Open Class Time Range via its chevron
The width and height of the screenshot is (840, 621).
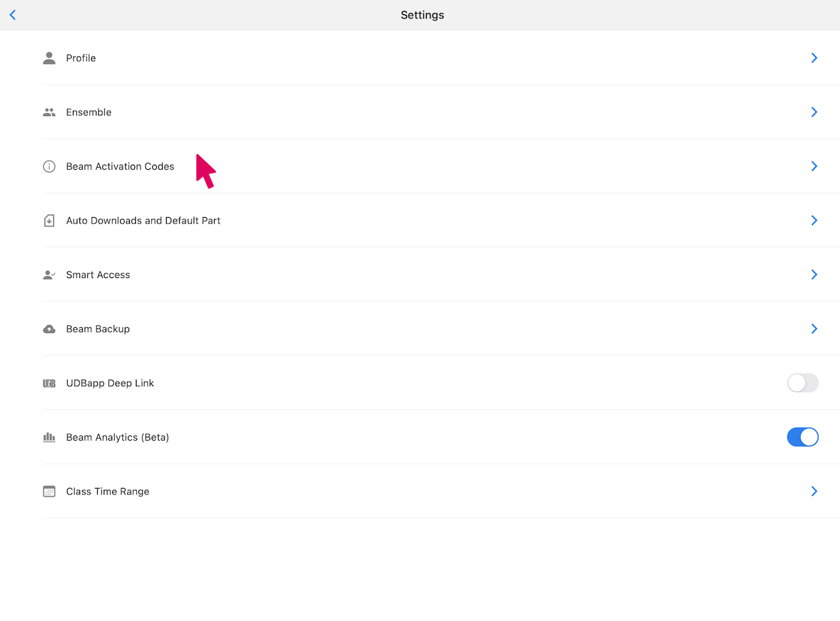814,491
